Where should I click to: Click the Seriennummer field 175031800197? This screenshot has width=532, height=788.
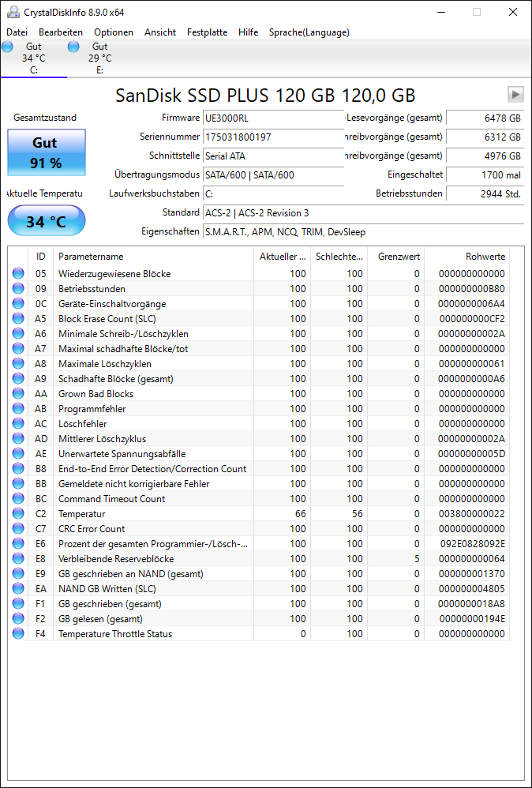click(x=273, y=137)
